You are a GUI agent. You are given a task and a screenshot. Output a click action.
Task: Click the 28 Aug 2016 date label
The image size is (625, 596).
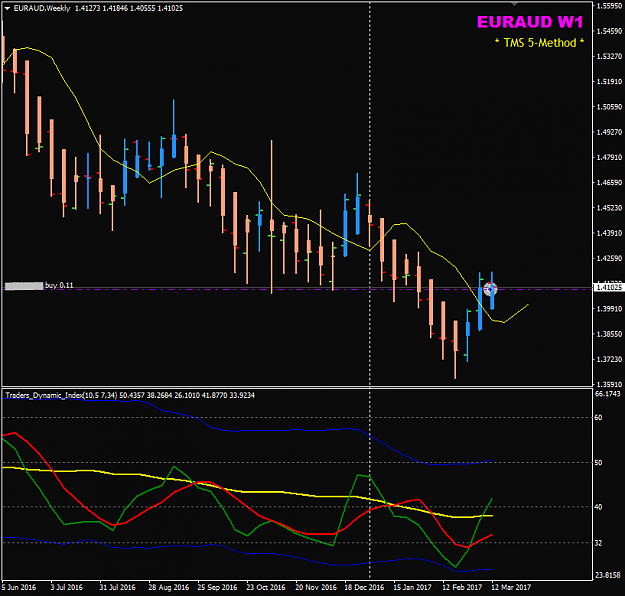coord(169,587)
